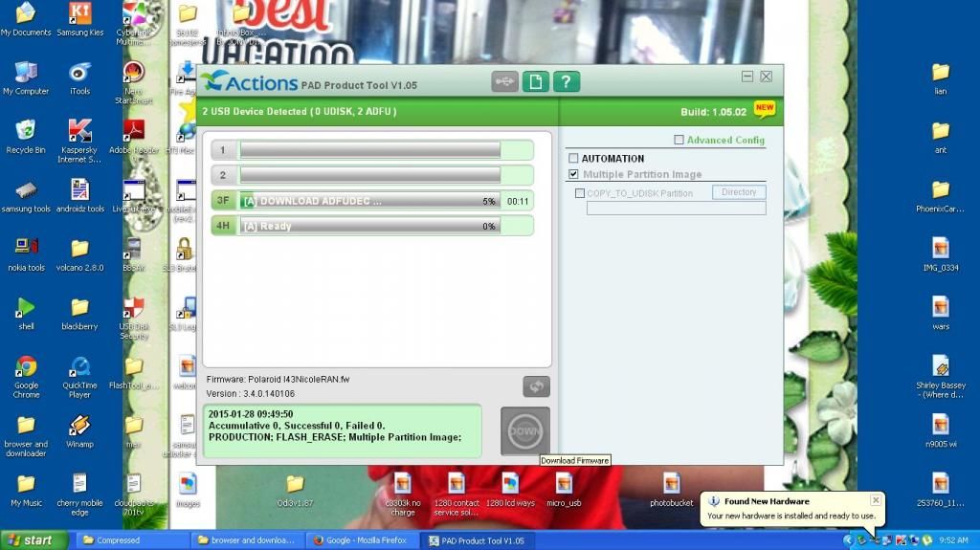Open androidz tools desktop icon
The image size is (980, 550).
(x=80, y=196)
